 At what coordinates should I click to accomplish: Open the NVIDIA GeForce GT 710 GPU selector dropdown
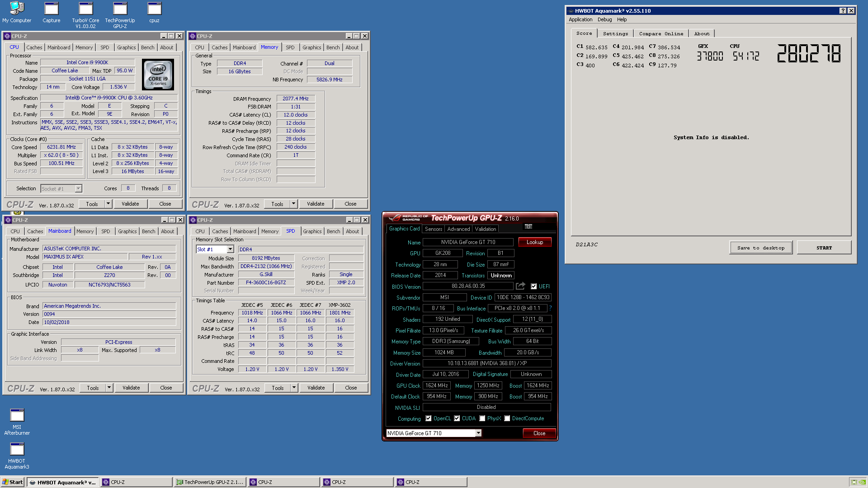pos(478,433)
